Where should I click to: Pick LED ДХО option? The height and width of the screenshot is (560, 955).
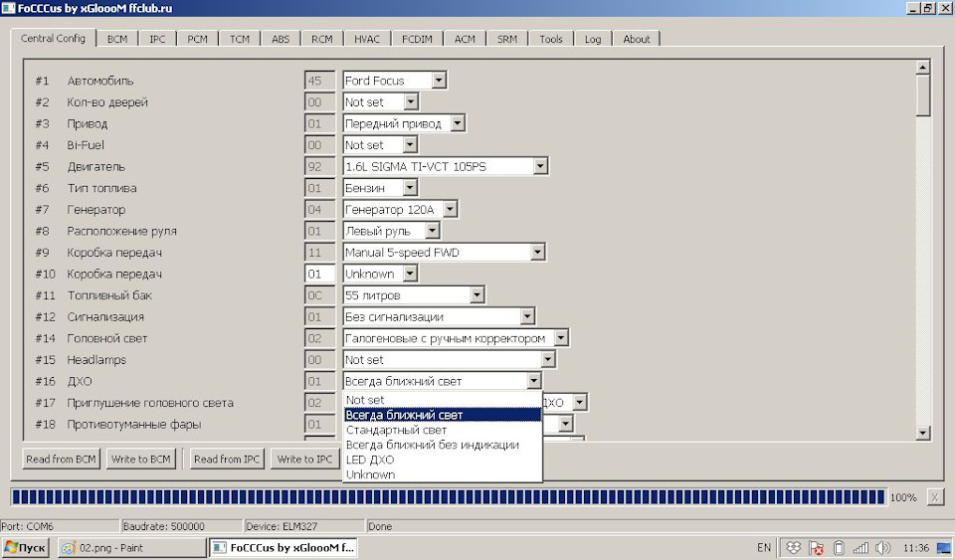coord(442,460)
